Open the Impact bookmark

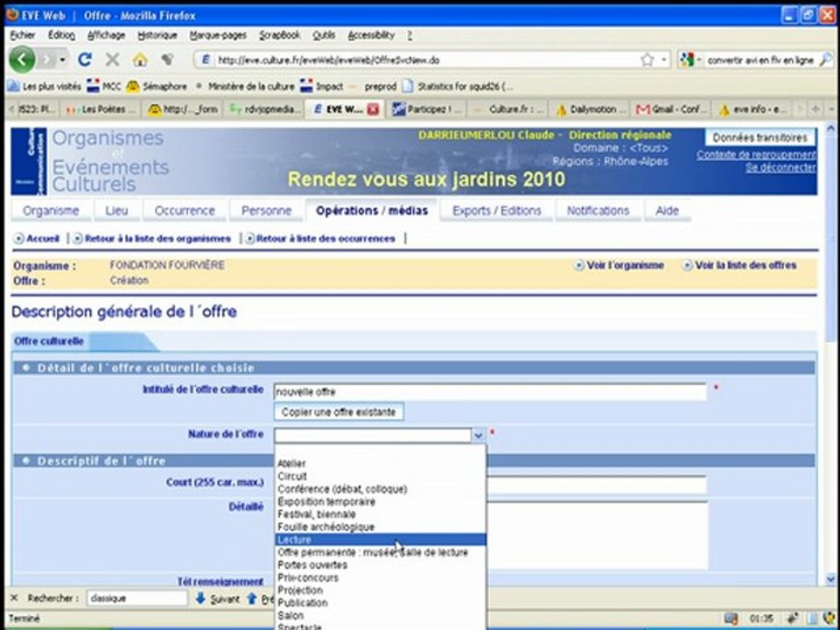[322, 87]
